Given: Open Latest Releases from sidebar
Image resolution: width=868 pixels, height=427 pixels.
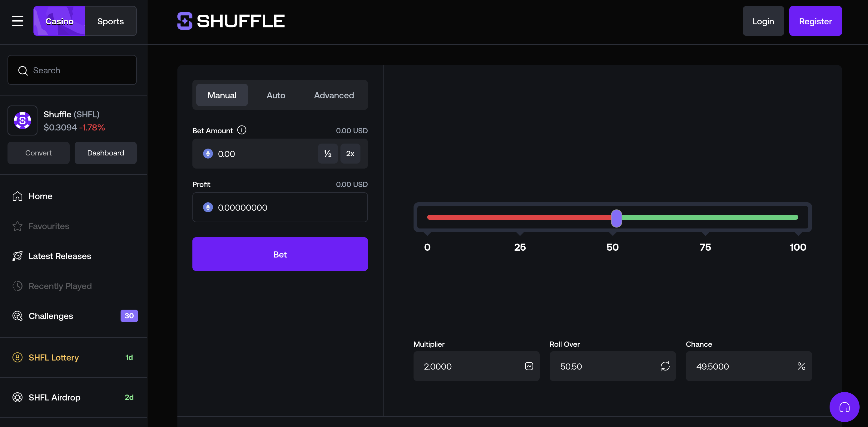Looking at the screenshot, I should pos(73,256).
